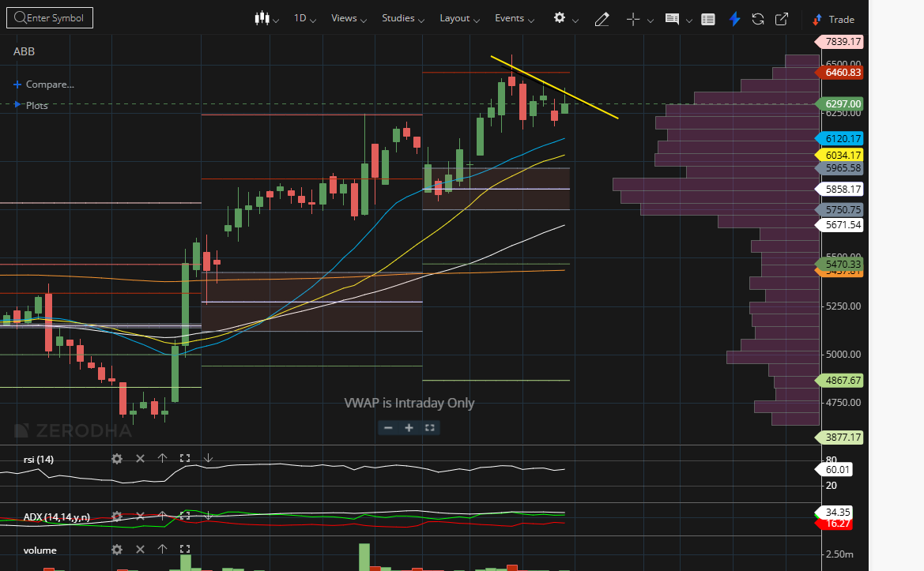
Task: Activate the crosshair tool
Action: 633,20
